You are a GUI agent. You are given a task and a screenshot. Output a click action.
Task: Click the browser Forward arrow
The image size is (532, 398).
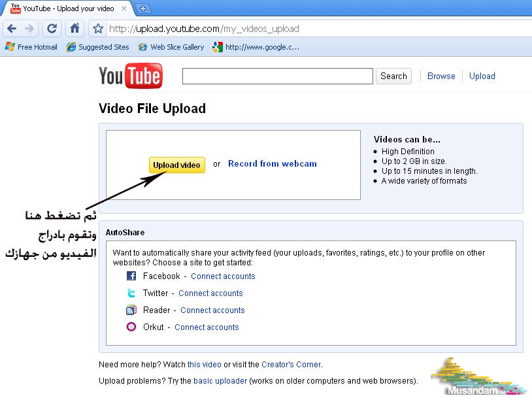pos(30,29)
